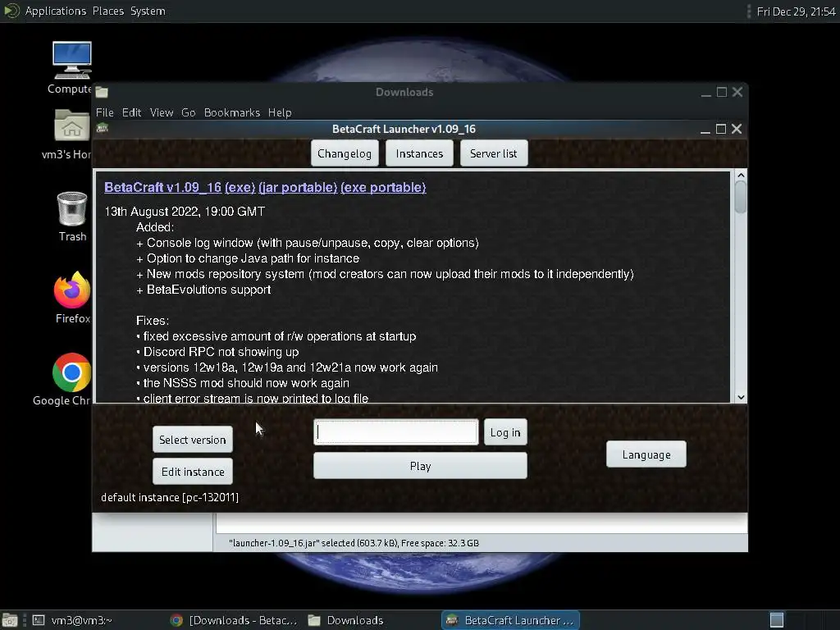Open the Applications panel menu
This screenshot has width=840, height=630.
coord(55,11)
